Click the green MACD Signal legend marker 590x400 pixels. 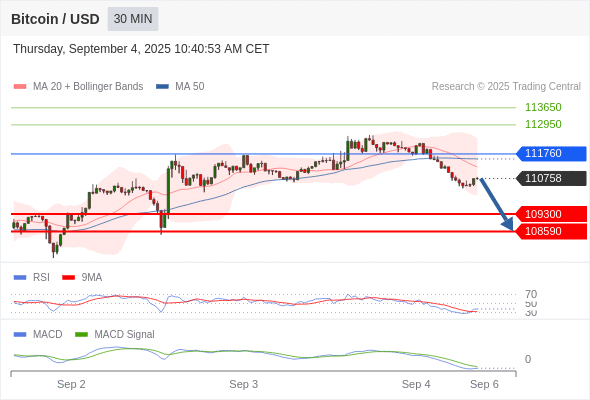click(81, 334)
